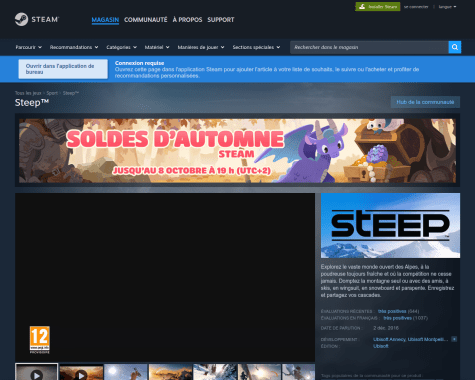Select the second video thumbnail

[81, 372]
